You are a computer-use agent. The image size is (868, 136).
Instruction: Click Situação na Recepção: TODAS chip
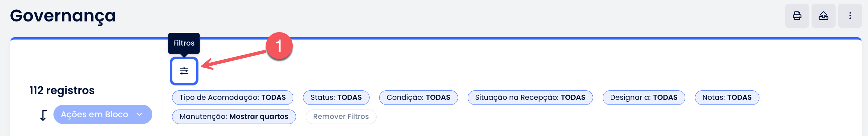pyautogui.click(x=530, y=97)
